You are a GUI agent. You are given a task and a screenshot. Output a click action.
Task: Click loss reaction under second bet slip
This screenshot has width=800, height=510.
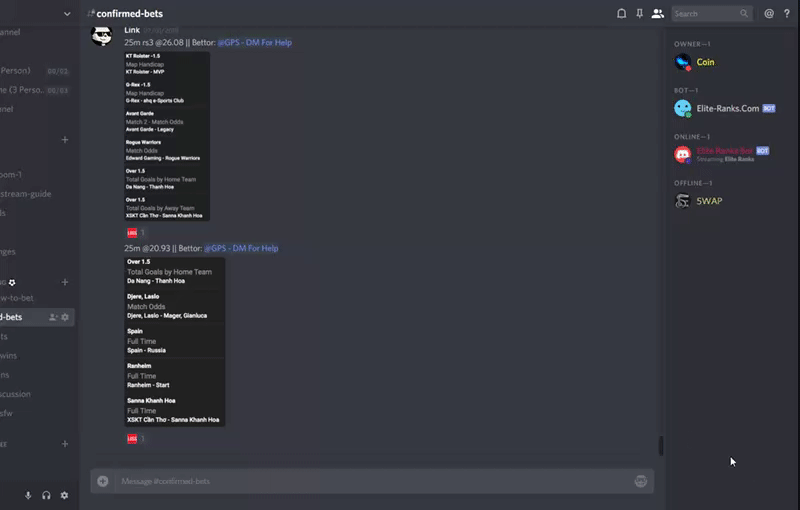coord(136,439)
